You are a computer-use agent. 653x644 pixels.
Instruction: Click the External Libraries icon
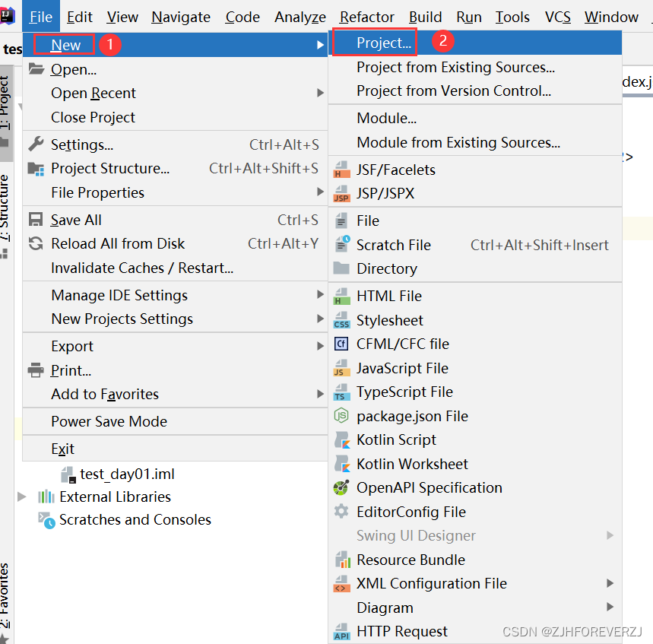[46, 496]
